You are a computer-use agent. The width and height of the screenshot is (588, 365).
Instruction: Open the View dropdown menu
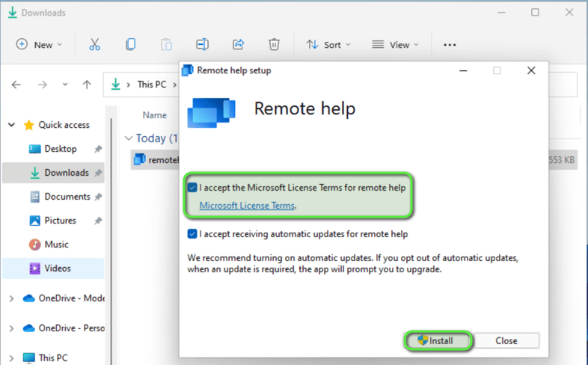[395, 45]
